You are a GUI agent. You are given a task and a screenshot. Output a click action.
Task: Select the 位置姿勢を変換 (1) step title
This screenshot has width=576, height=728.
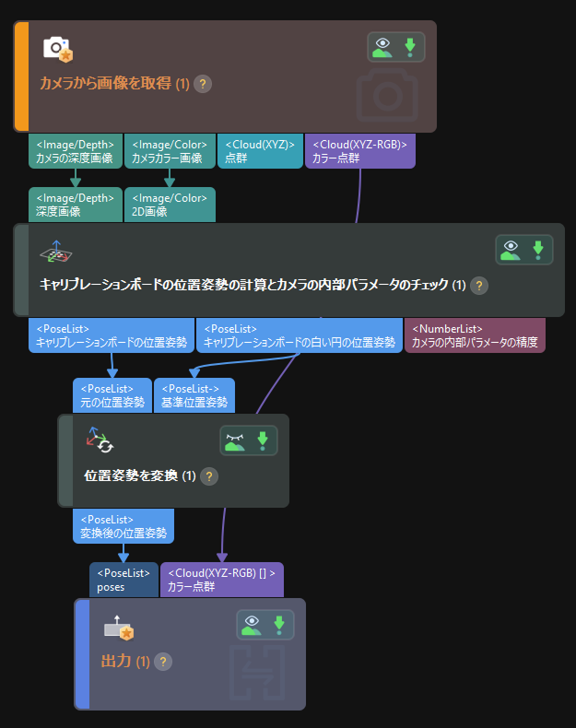pyautogui.click(x=140, y=476)
